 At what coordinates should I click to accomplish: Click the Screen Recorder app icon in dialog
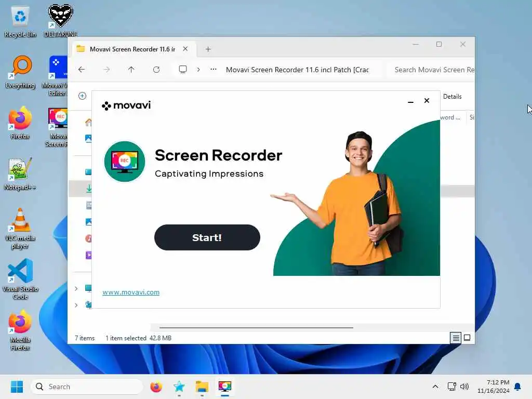coord(125,162)
